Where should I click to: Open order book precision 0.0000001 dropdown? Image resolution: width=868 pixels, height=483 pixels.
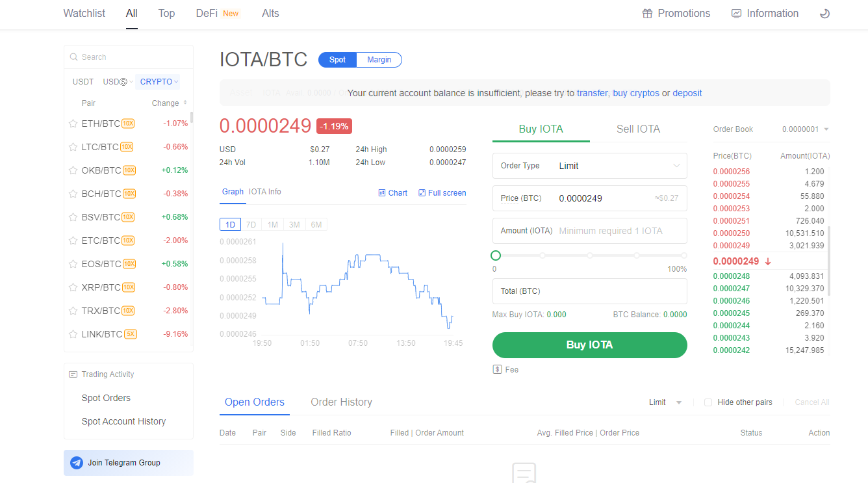806,129
